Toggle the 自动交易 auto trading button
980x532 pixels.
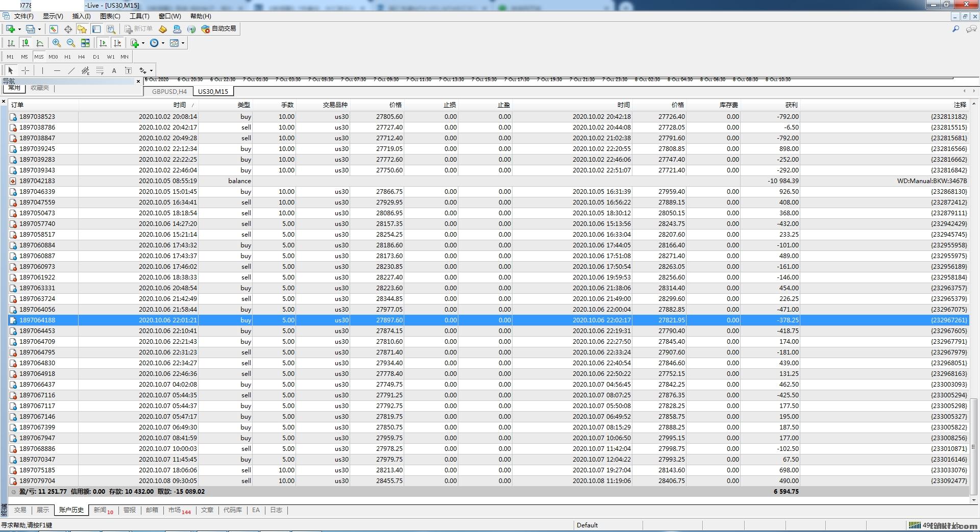tap(219, 29)
